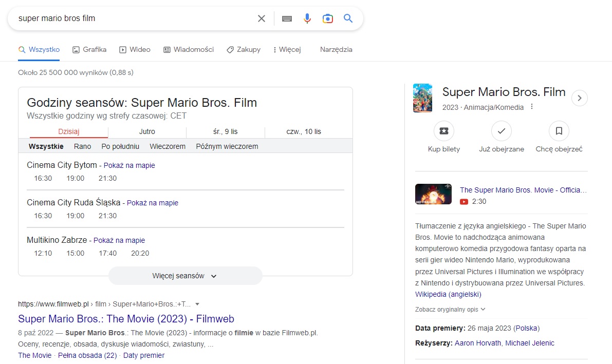Show Cinema City Ruda Śląska on map
612x364 pixels.
point(153,203)
